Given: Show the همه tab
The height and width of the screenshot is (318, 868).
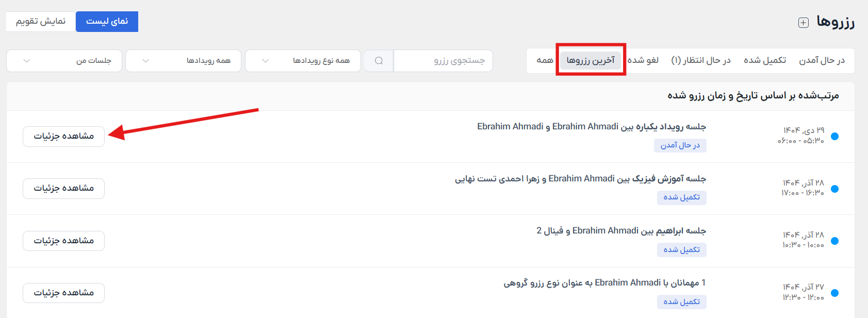Looking at the screenshot, I should pos(545,60).
